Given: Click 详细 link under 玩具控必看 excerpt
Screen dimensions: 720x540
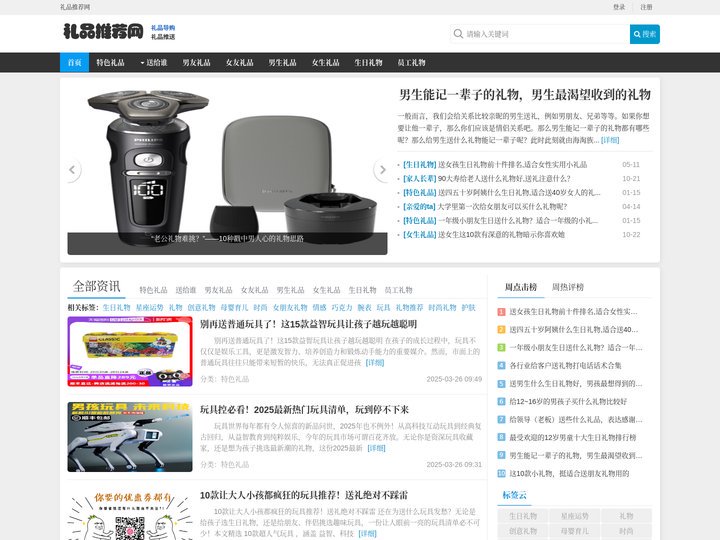Looking at the screenshot, I should (x=376, y=448).
